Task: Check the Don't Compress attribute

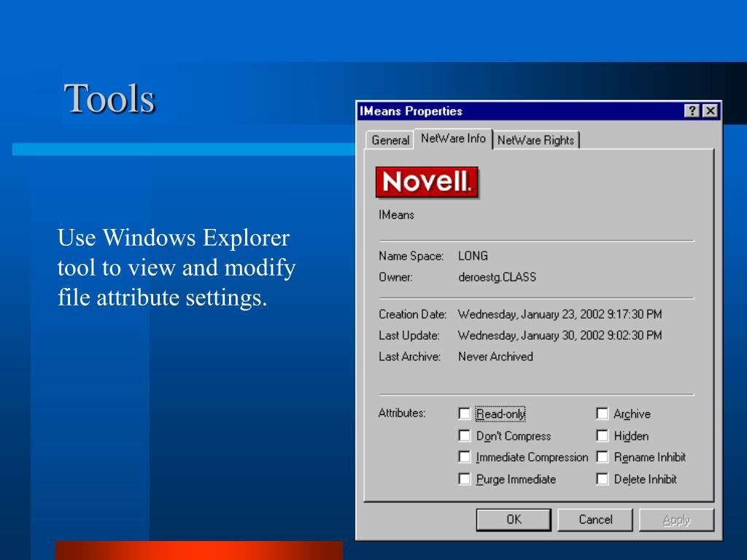Action: click(x=465, y=435)
